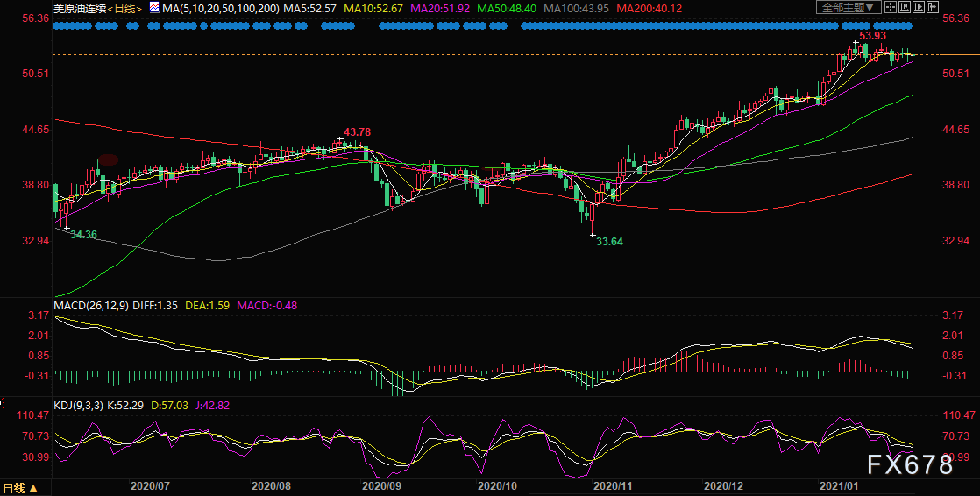Click the red icon beside KDJ panel
This screenshot has width=980, height=496.
pos(2,403)
